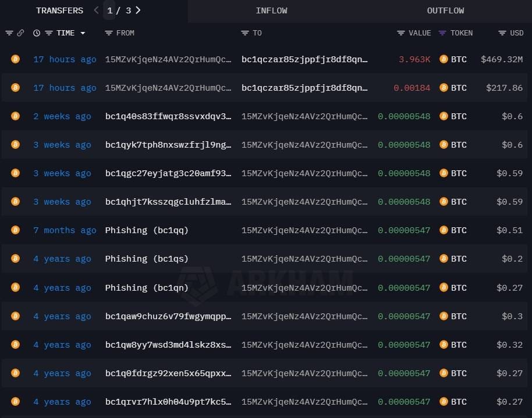This screenshot has height=418, width=532.
Task: Click the $469.32M USD amount
Action: click(502, 59)
